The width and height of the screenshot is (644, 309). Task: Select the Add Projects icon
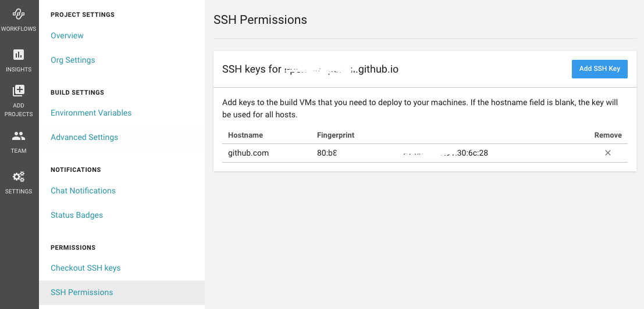19,91
